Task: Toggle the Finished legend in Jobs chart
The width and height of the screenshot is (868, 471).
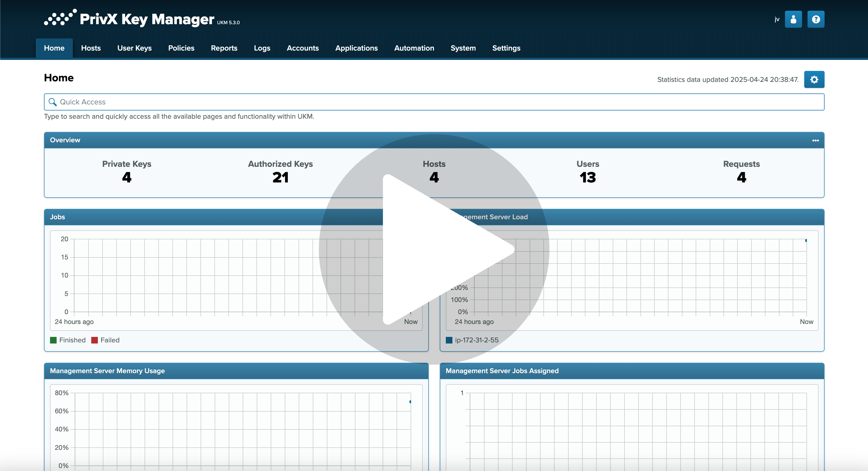Action: [67, 340]
